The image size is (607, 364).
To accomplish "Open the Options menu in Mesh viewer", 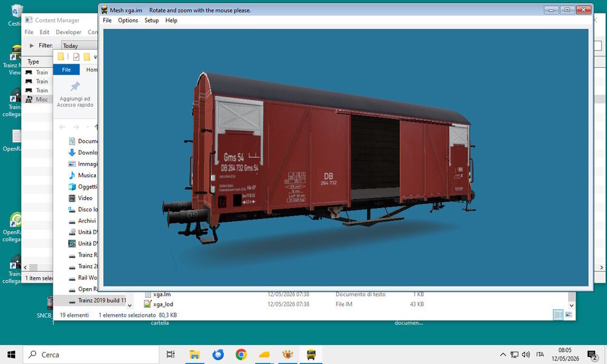I will [x=127, y=21].
